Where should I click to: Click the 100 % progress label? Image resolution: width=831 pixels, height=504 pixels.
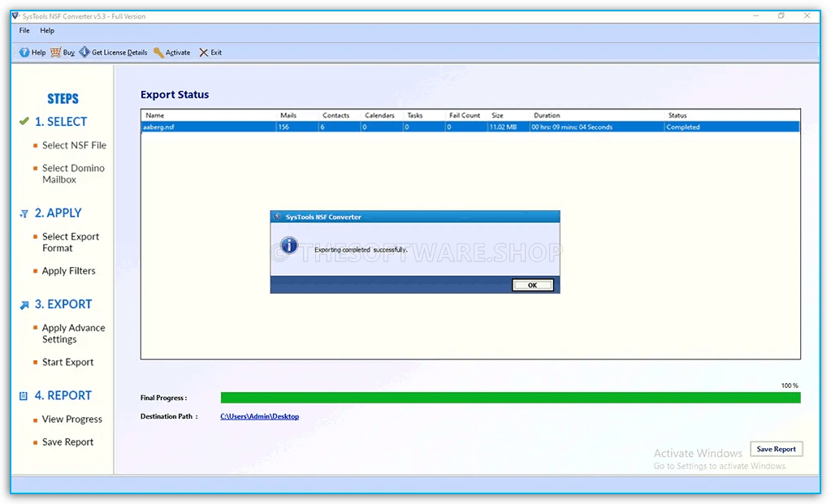pyautogui.click(x=790, y=386)
